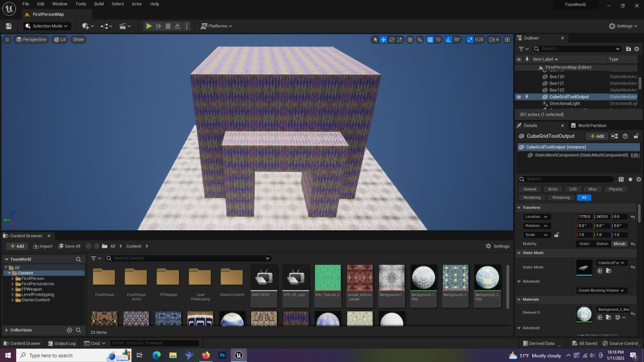Reset Location to default arrow icon

[x=633, y=217]
